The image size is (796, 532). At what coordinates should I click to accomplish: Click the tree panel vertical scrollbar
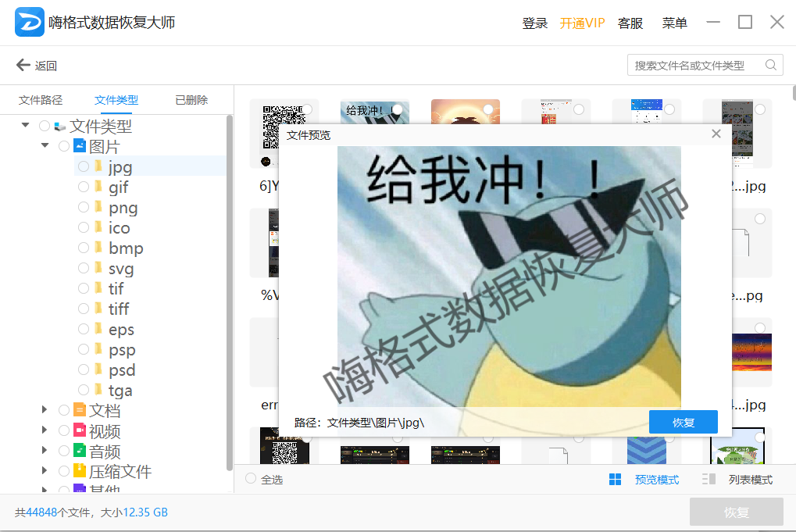(x=230, y=294)
